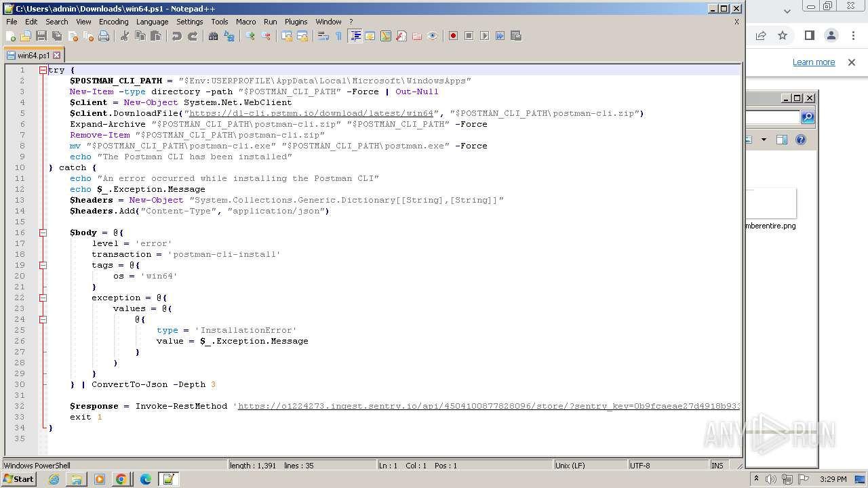Stop macro recording square button
This screenshot has width=868, height=488.
point(469,36)
